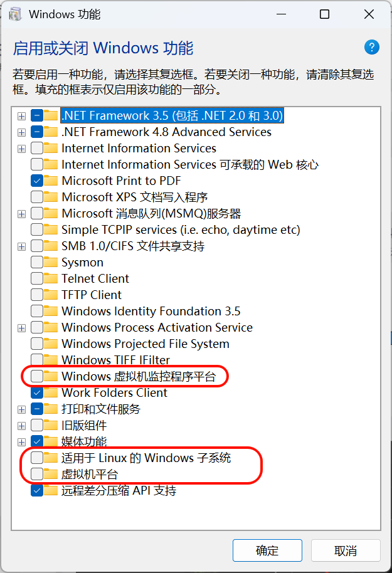This screenshot has height=573, width=392.
Task: Click the Windows Features title bar icon
Action: click(x=15, y=14)
